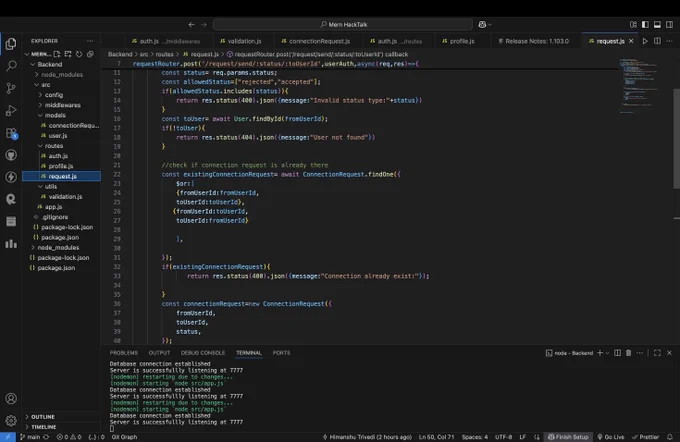The height and width of the screenshot is (442, 680).
Task: Split the terminal panel
Action: (x=617, y=353)
